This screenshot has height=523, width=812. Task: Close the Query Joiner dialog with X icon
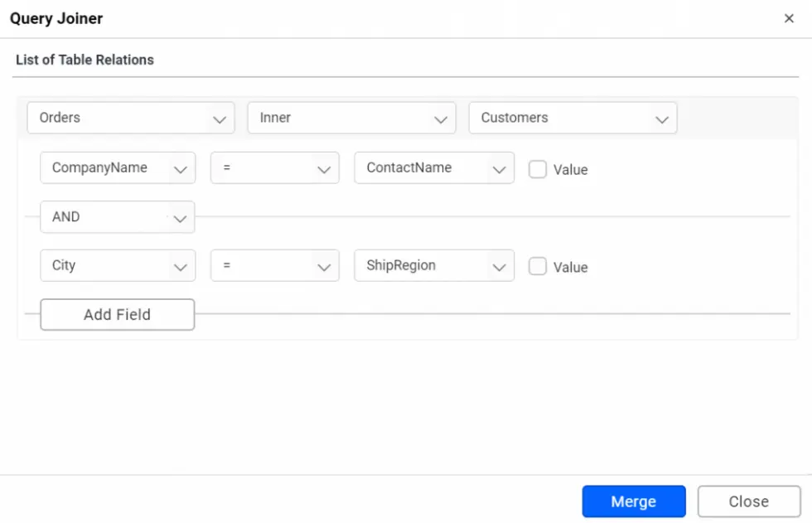(789, 18)
